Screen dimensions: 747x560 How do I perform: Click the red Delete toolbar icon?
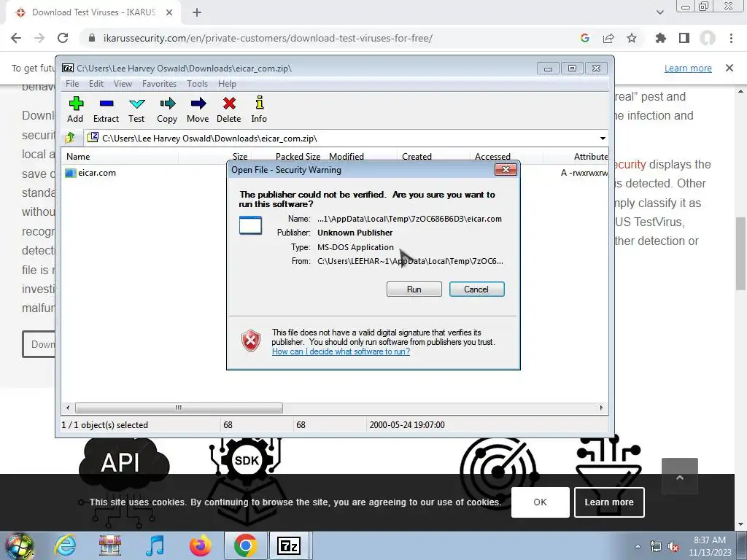[x=228, y=109]
